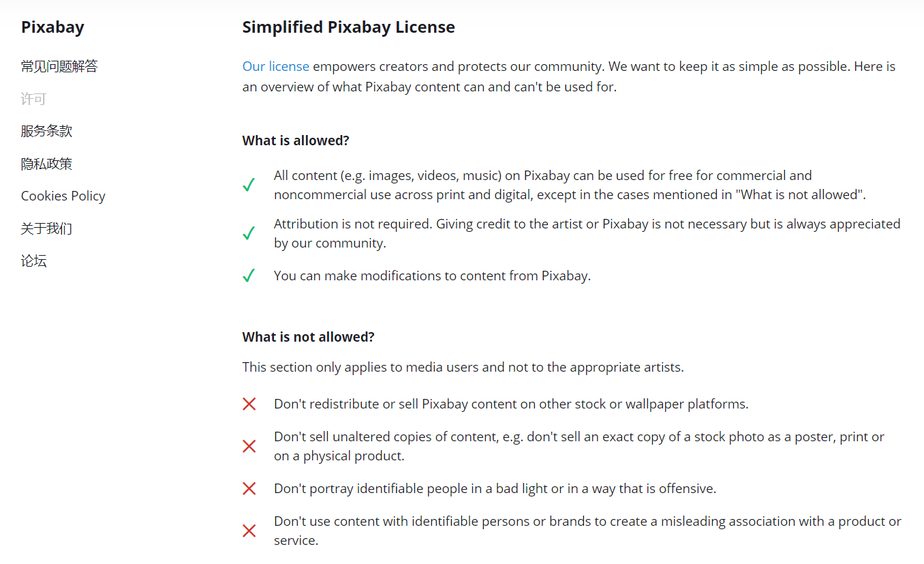924x564 pixels.
Task: Click the green checkmark beside attribution not required
Action: pos(249,233)
